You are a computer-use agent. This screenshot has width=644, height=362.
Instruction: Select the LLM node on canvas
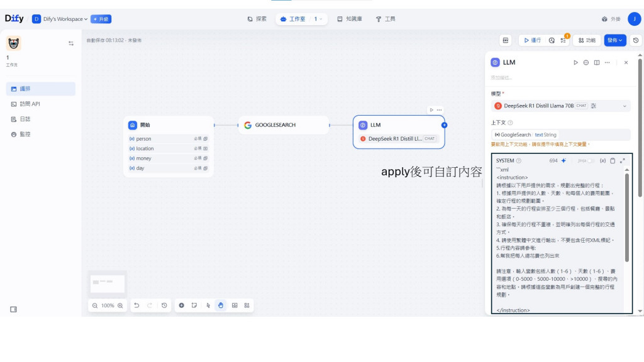click(x=399, y=132)
